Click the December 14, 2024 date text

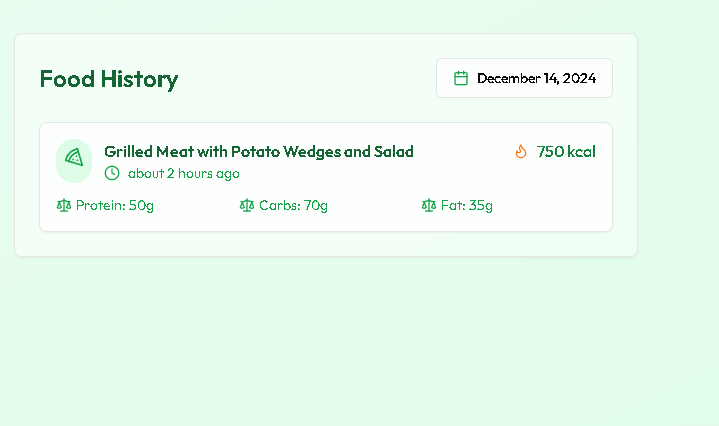pos(536,78)
